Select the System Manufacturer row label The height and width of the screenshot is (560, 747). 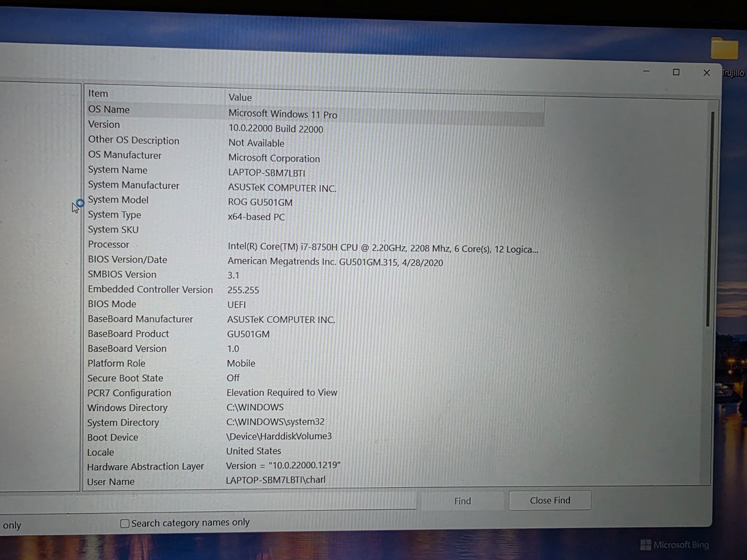click(x=134, y=185)
